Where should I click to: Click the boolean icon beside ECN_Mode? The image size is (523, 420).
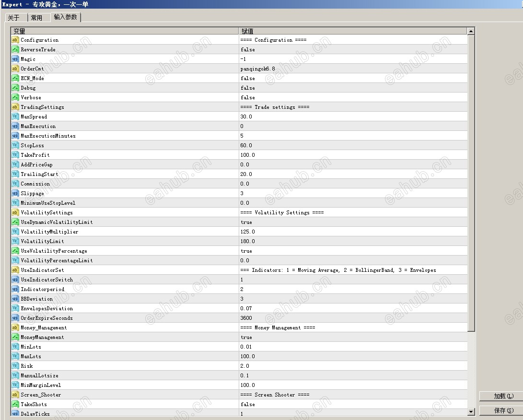pyautogui.click(x=15, y=79)
